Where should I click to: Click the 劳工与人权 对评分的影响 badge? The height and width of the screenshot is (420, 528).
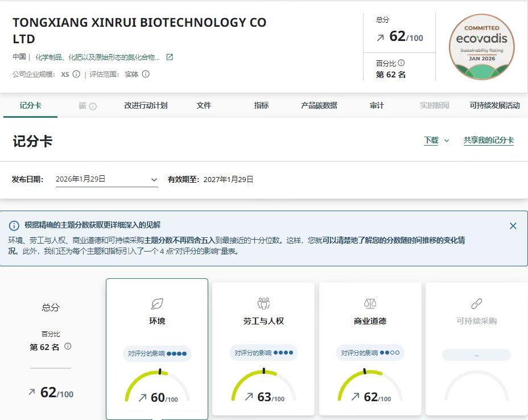coord(263,353)
